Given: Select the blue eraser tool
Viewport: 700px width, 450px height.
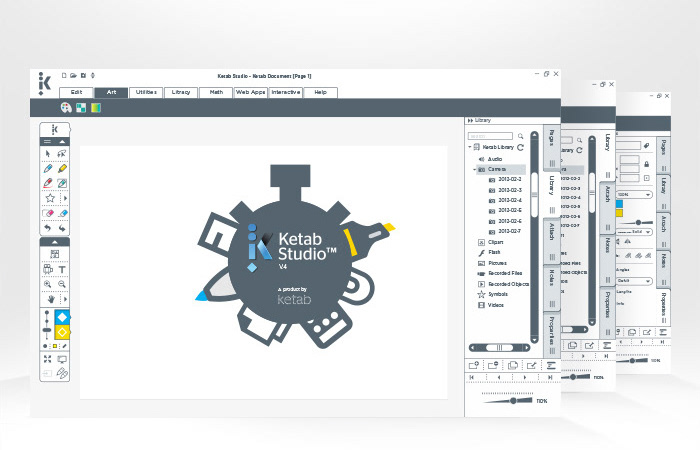Looking at the screenshot, I should tap(62, 213).
